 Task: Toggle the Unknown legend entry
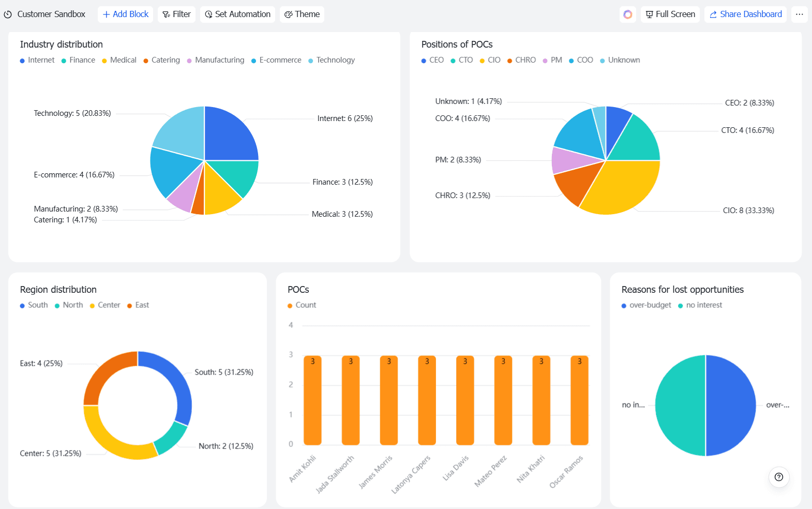pyautogui.click(x=620, y=60)
